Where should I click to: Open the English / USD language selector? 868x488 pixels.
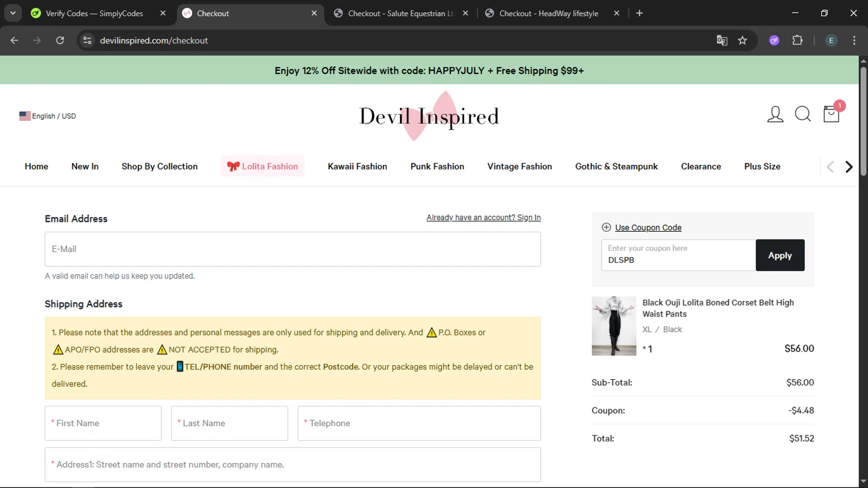point(47,116)
